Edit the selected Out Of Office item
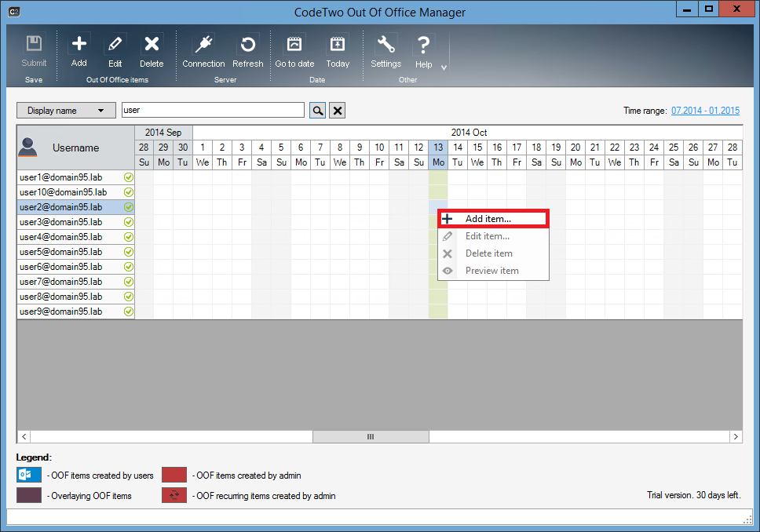 pyautogui.click(x=115, y=50)
